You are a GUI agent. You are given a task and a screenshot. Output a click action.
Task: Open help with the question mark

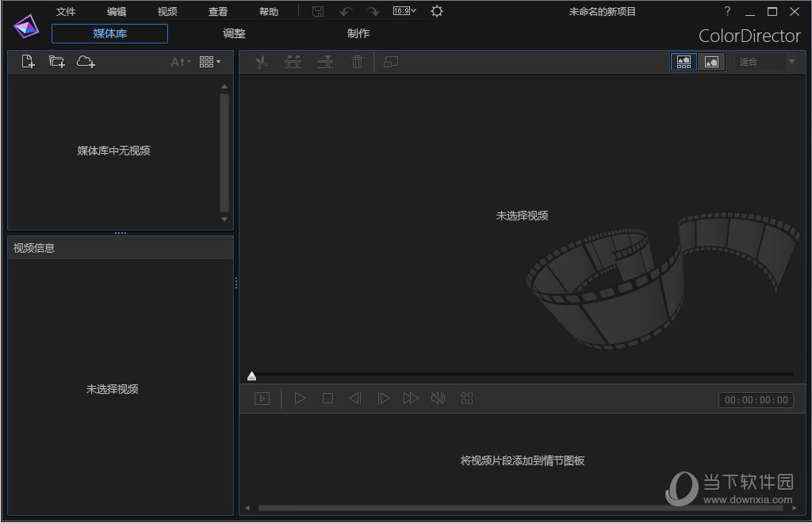pos(728,11)
